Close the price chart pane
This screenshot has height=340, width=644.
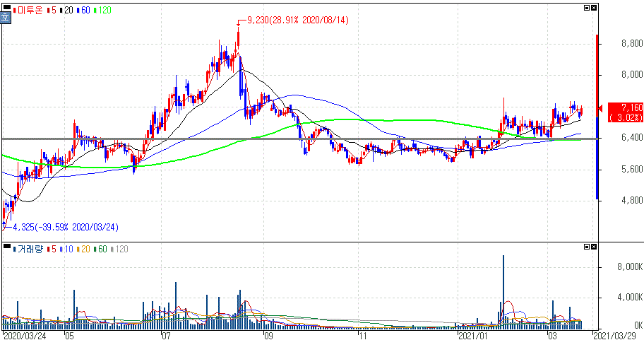point(594,8)
